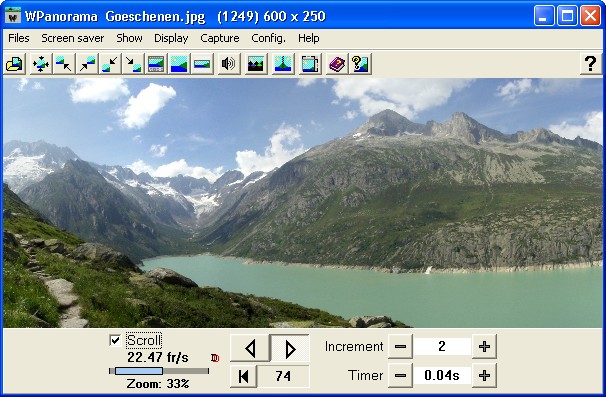Click the landscape with vertical split icon
This screenshot has width=606, height=397.
[x=283, y=64]
